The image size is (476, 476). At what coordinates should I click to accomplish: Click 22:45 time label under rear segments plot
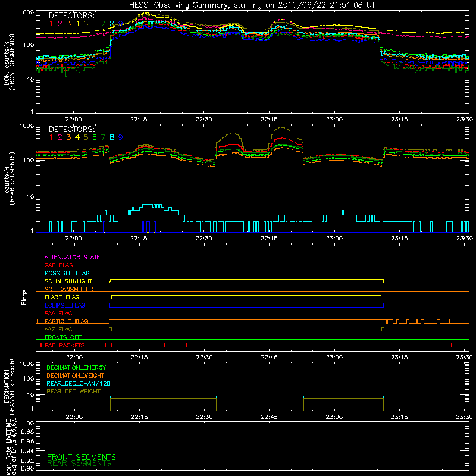pos(269,239)
